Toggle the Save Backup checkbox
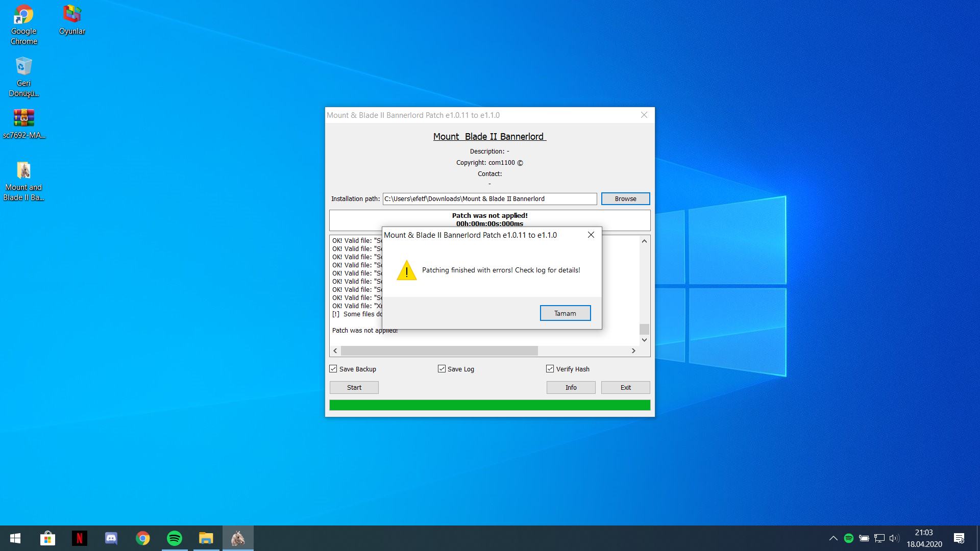This screenshot has width=980, height=551. click(333, 369)
